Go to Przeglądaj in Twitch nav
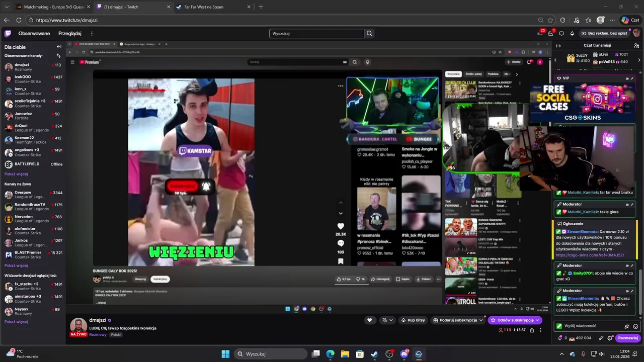The image size is (644, 362). pyautogui.click(x=70, y=34)
